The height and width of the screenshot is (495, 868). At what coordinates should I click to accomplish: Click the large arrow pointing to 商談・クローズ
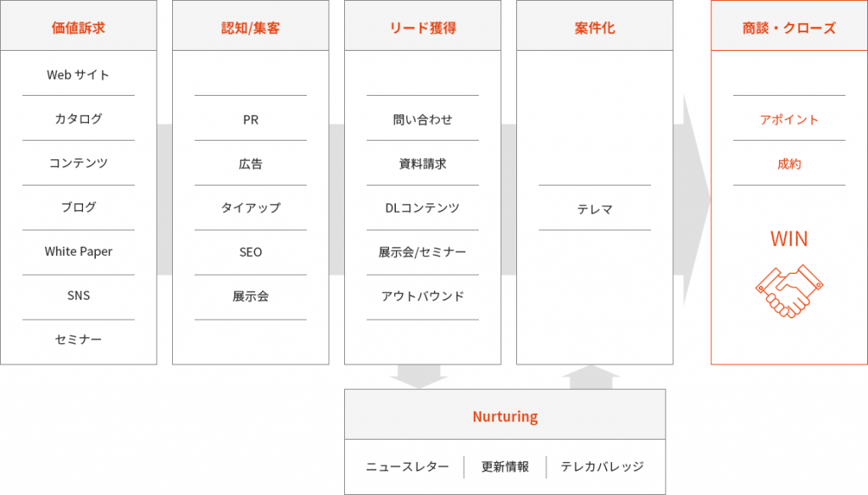tap(692, 200)
